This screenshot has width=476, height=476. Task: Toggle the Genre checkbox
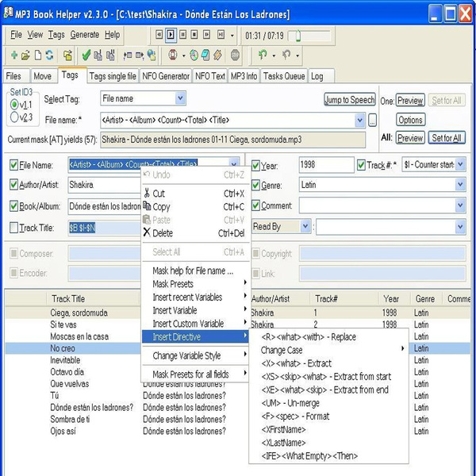click(x=255, y=185)
